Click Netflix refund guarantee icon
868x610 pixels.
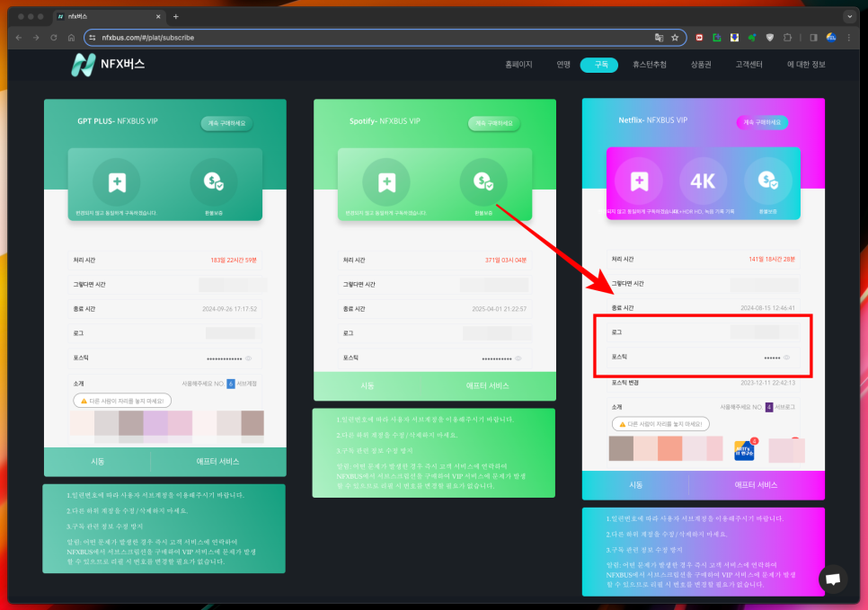tap(767, 181)
